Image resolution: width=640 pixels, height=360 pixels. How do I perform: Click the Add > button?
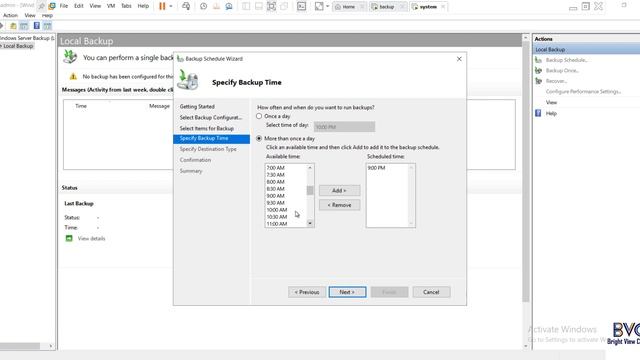[x=339, y=190]
